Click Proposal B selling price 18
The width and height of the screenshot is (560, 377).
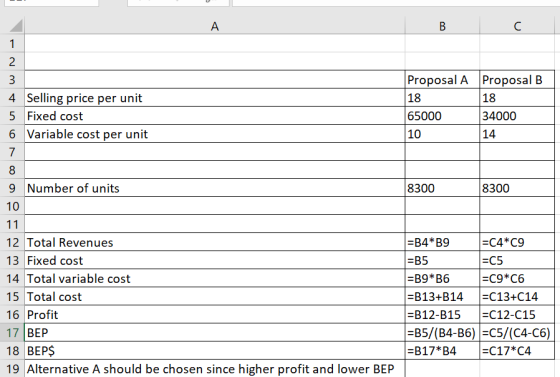point(517,98)
